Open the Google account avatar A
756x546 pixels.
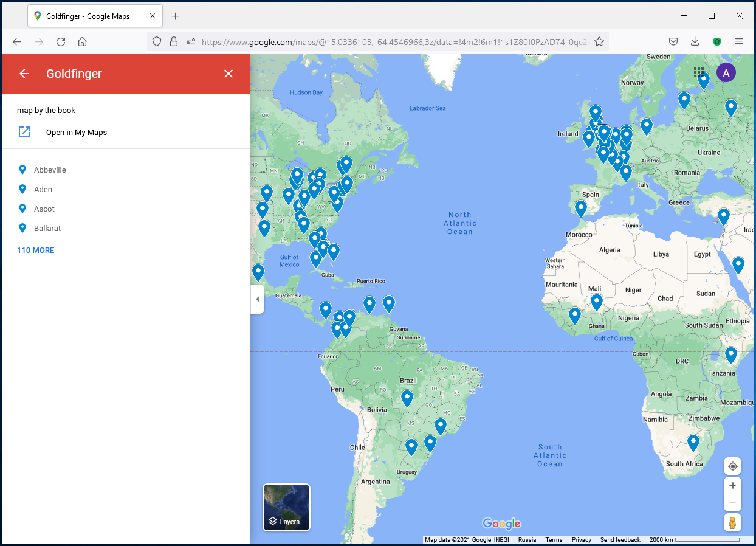click(x=726, y=73)
